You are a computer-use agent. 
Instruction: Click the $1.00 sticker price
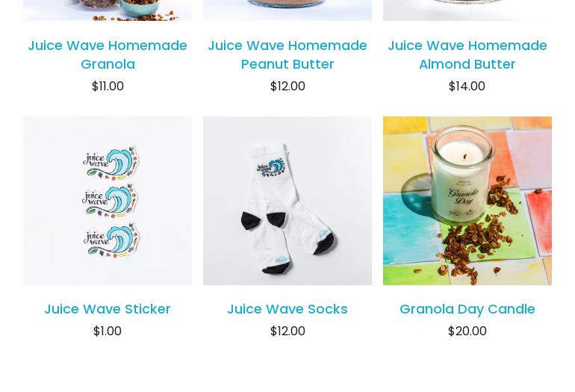tap(108, 331)
